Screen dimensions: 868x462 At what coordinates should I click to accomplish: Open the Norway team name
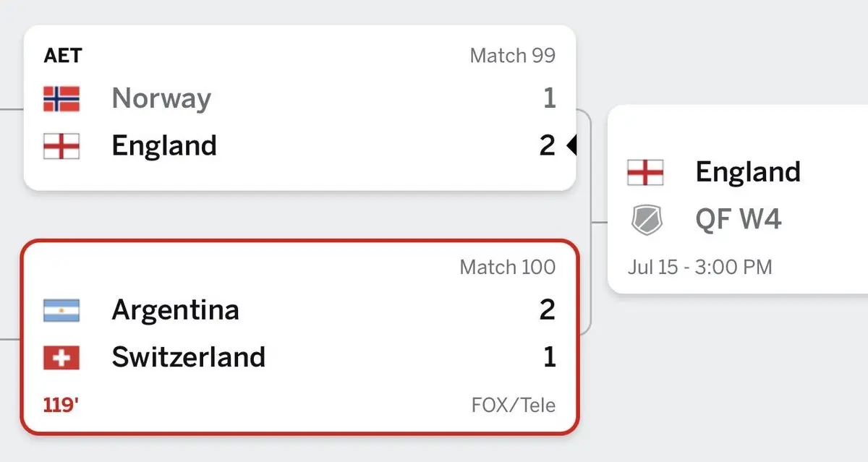click(x=161, y=99)
